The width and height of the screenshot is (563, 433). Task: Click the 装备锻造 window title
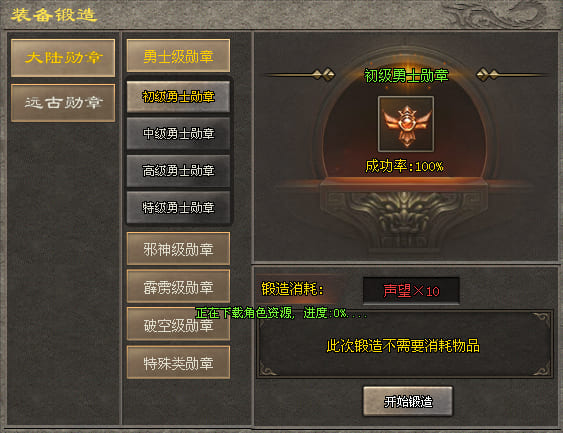[x=54, y=15]
